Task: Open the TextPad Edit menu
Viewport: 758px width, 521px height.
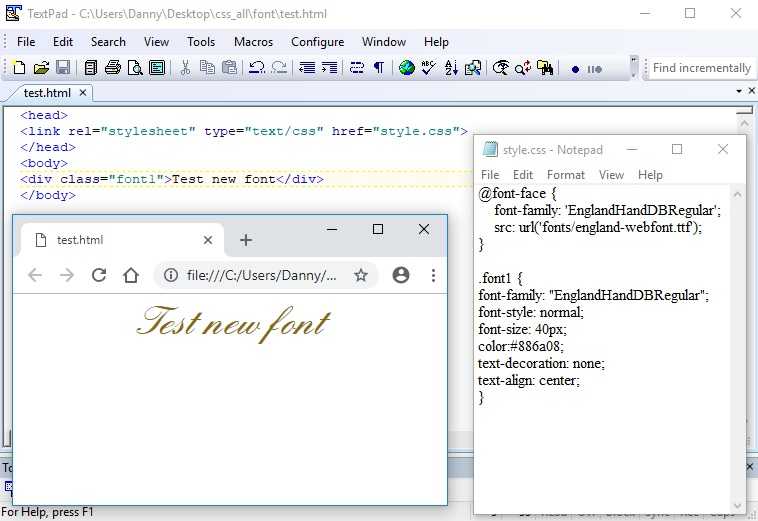Action: point(63,42)
